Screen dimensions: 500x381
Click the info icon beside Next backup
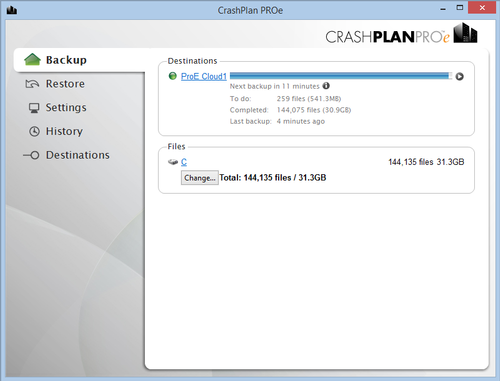tap(326, 86)
